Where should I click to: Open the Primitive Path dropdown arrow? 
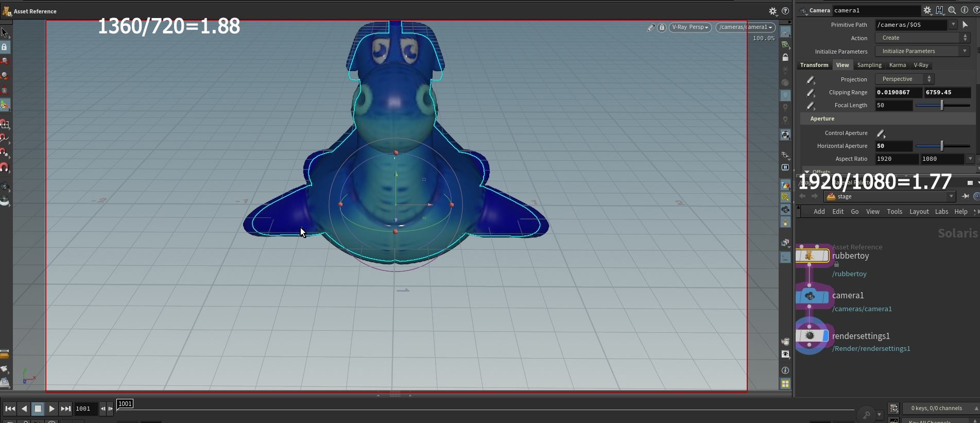[x=953, y=25]
